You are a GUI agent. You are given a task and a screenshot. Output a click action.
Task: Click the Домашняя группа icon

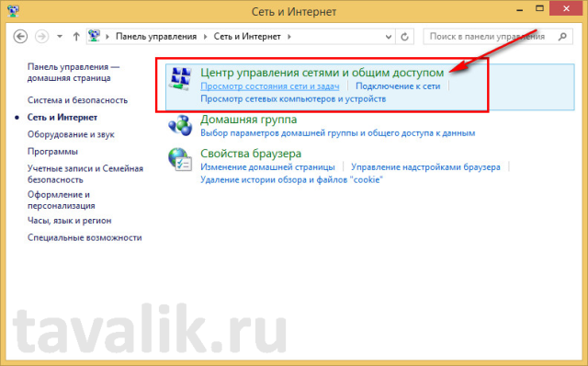click(180, 125)
